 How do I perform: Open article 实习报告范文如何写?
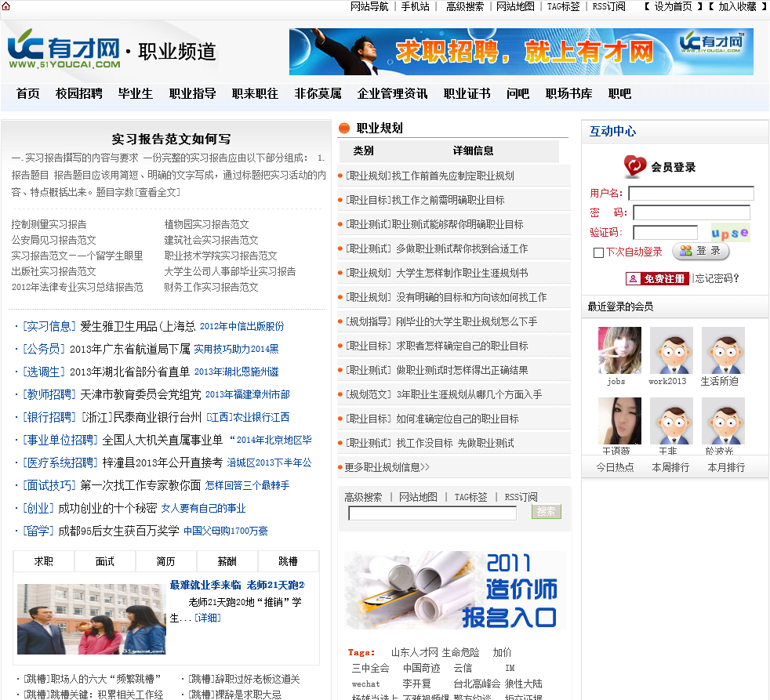(x=171, y=139)
